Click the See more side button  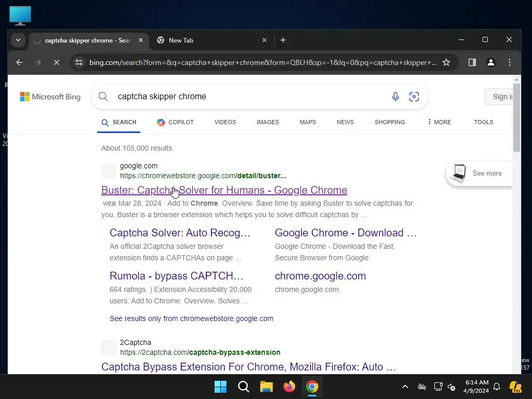click(x=478, y=174)
